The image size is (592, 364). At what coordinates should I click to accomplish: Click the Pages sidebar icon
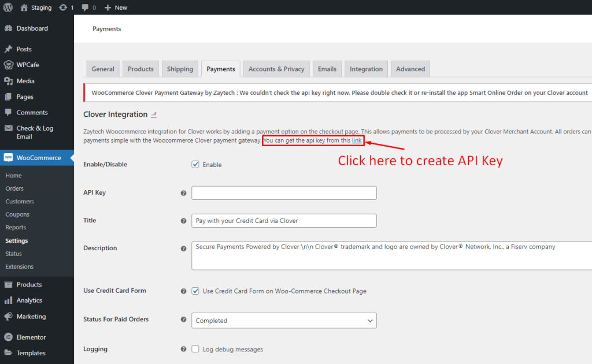pyautogui.click(x=8, y=97)
